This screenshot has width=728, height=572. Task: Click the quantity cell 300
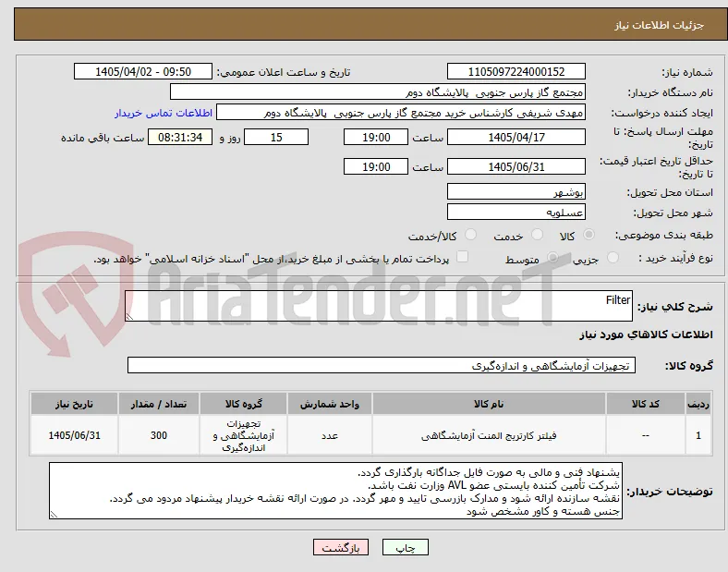click(158, 435)
